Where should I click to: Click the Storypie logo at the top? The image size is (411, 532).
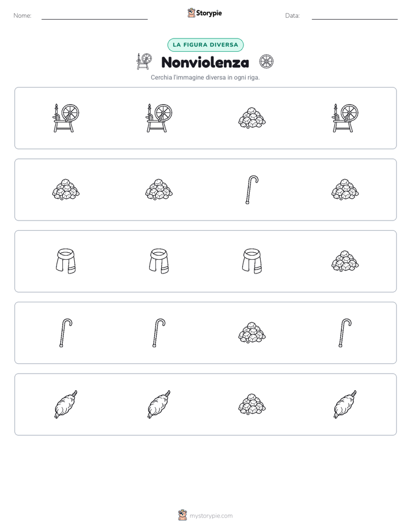tap(204, 13)
